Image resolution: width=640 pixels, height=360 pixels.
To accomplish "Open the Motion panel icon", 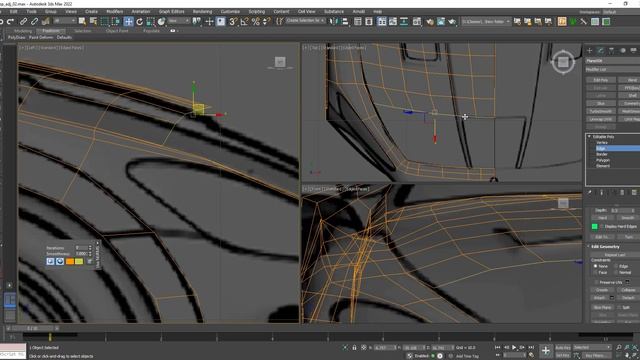I will [x=623, y=51].
